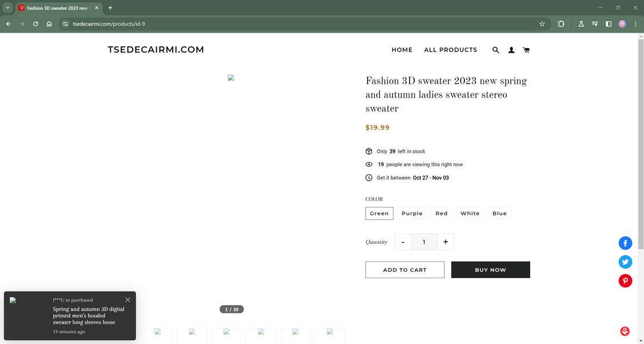Open the ALL PRODUCTS menu item
This screenshot has width=644, height=344.
(451, 50)
